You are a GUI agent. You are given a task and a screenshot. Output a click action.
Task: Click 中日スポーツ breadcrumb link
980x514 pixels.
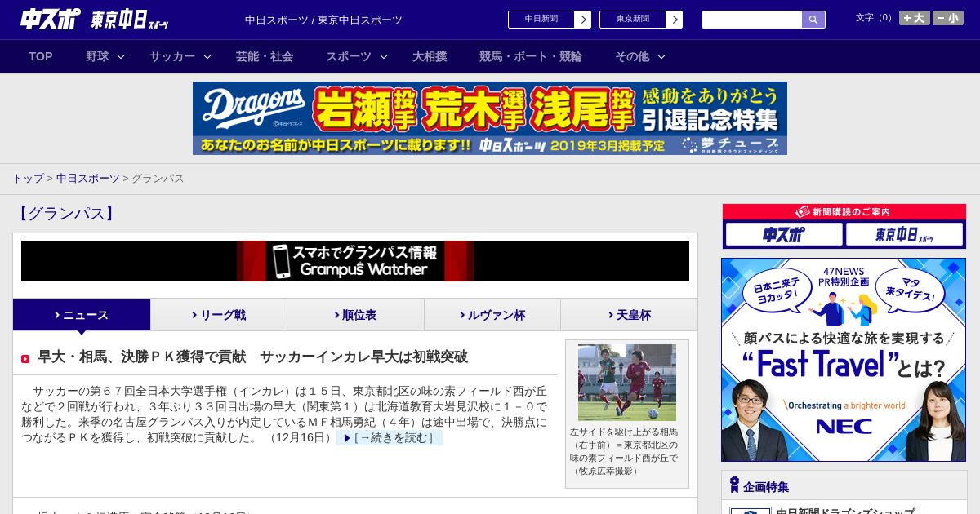click(87, 178)
